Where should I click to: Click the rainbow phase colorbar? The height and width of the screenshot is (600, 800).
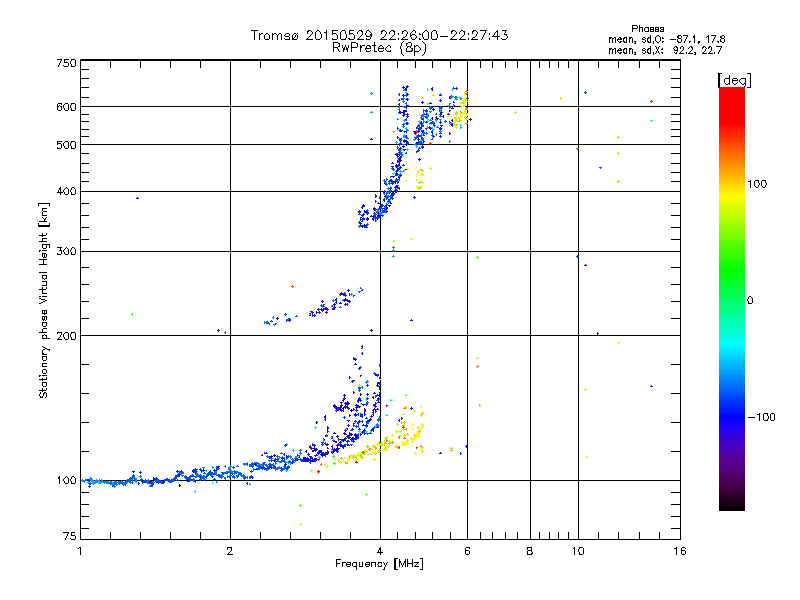click(732, 298)
